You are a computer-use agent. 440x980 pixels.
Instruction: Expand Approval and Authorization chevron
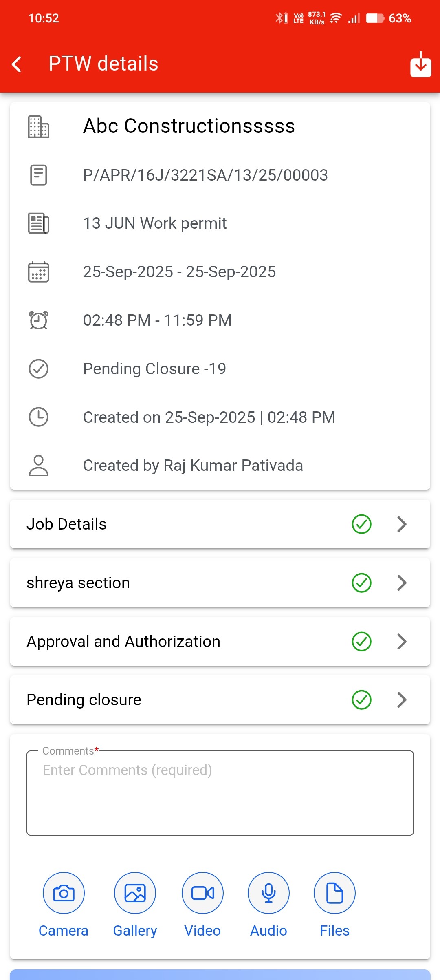[x=402, y=642]
